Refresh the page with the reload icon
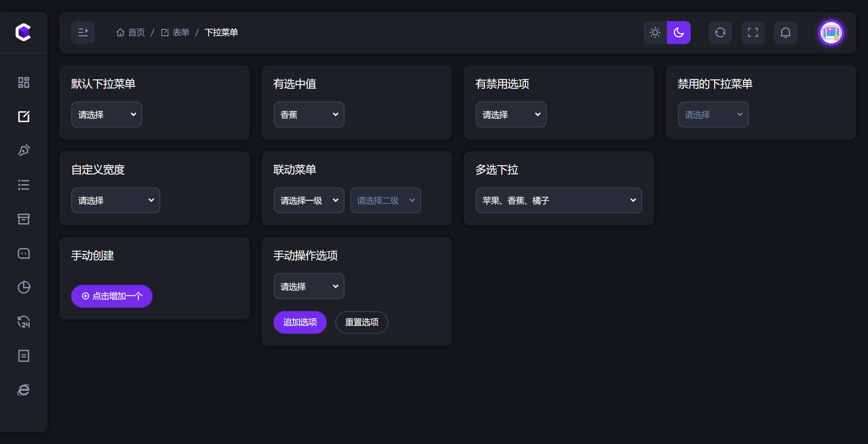868x444 pixels. (x=720, y=32)
